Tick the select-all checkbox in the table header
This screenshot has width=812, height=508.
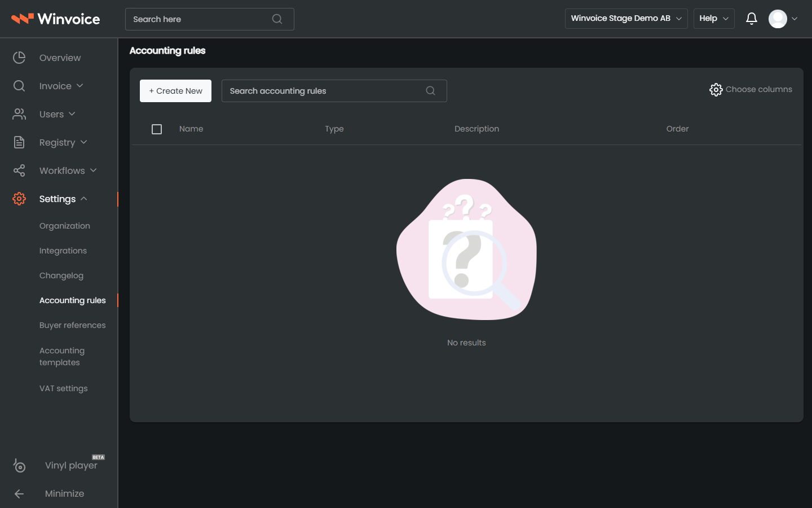click(157, 129)
